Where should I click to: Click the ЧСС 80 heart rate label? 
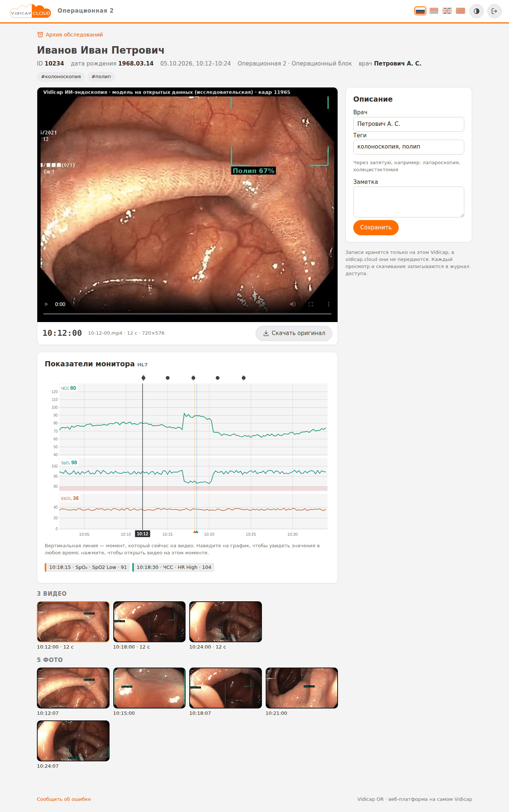pos(69,388)
